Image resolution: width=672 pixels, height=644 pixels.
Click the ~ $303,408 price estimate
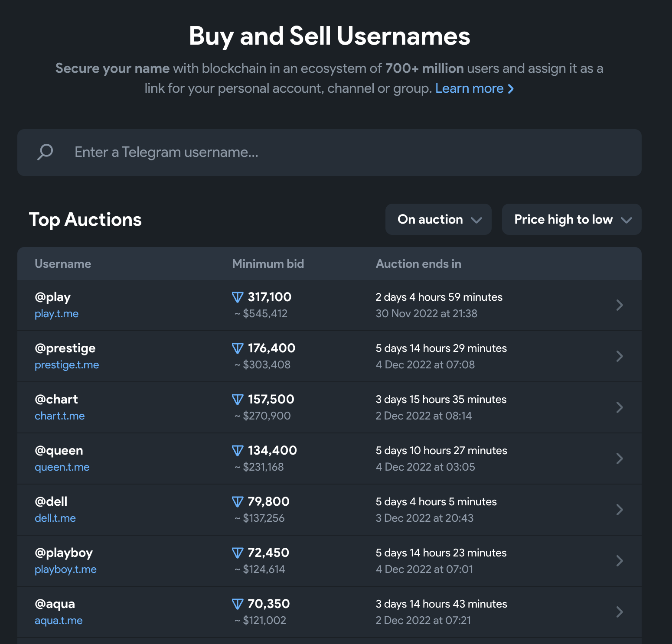point(262,365)
